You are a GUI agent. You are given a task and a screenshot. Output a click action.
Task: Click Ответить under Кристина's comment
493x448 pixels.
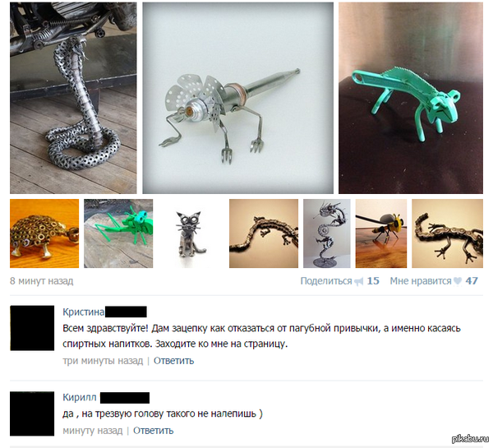(x=173, y=361)
